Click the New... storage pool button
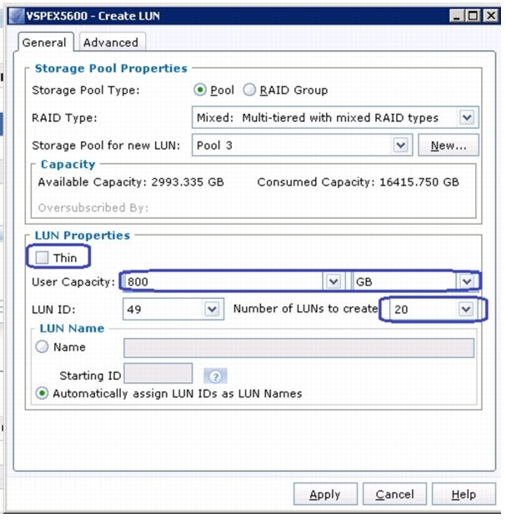This screenshot has height=529, width=506. [x=448, y=145]
